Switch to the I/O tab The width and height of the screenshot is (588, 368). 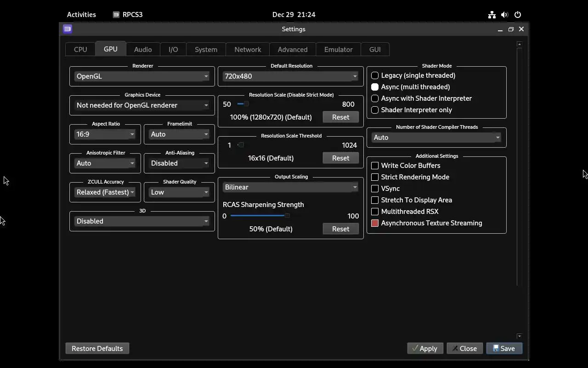[173, 50]
